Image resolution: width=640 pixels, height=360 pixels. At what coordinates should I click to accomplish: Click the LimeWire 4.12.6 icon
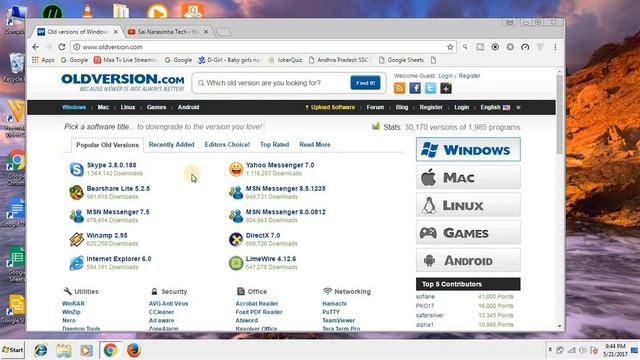tap(236, 263)
